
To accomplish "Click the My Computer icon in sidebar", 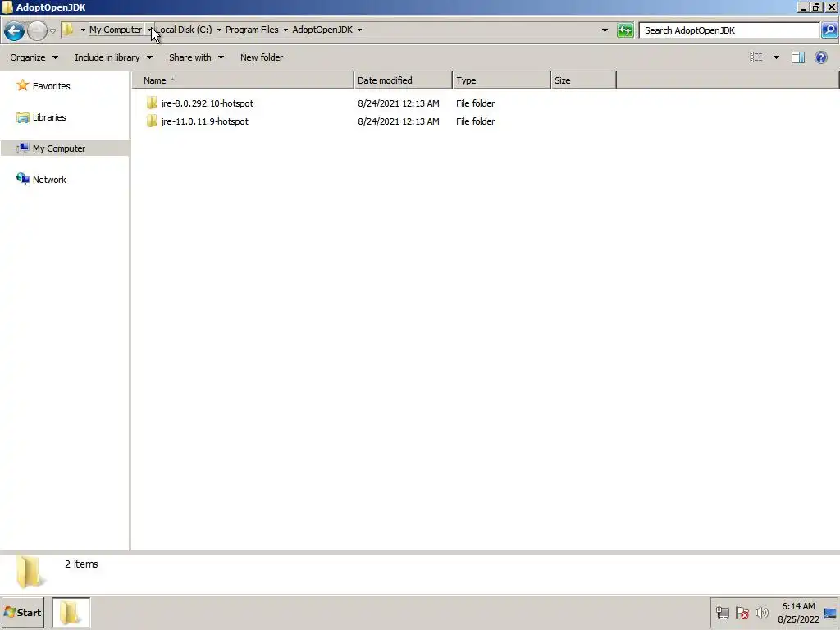I will pyautogui.click(x=22, y=148).
